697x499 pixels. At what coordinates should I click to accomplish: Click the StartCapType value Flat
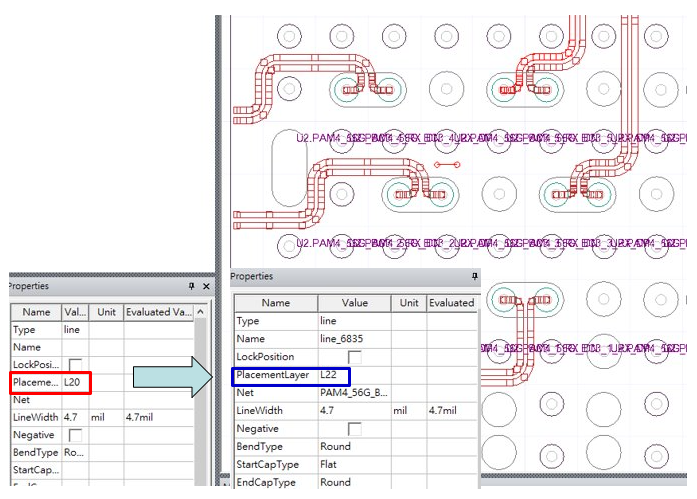click(328, 464)
